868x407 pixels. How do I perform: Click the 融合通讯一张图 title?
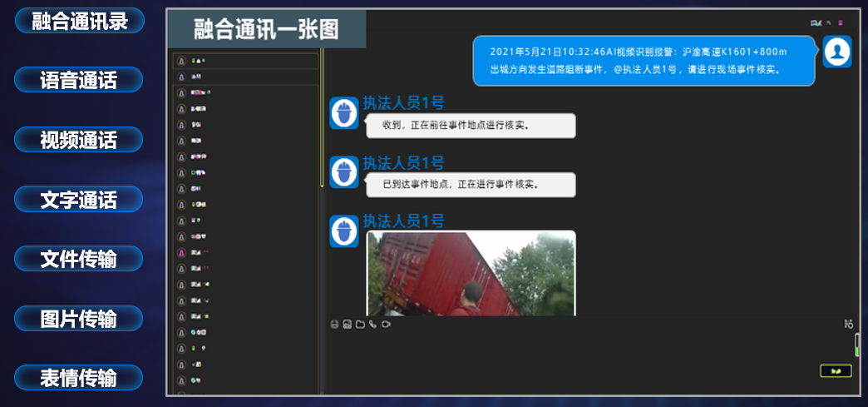[266, 29]
